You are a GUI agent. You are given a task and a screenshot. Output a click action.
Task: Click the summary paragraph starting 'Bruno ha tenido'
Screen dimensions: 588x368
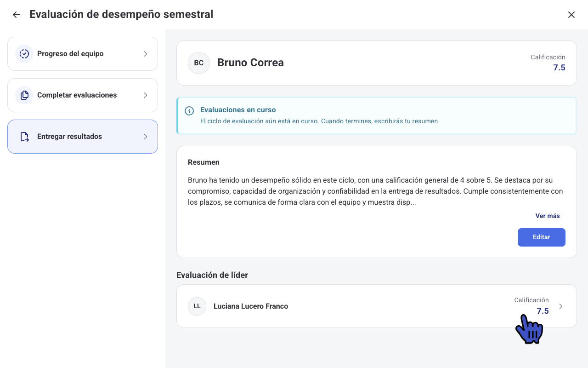point(375,191)
